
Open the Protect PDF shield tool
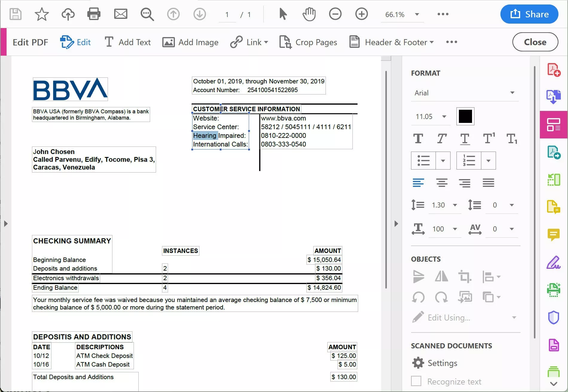(x=554, y=317)
